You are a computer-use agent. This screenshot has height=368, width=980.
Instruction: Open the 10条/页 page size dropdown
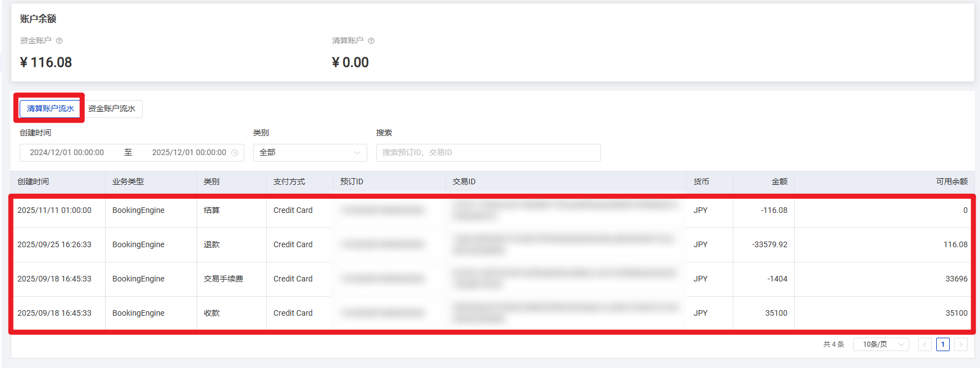click(881, 344)
